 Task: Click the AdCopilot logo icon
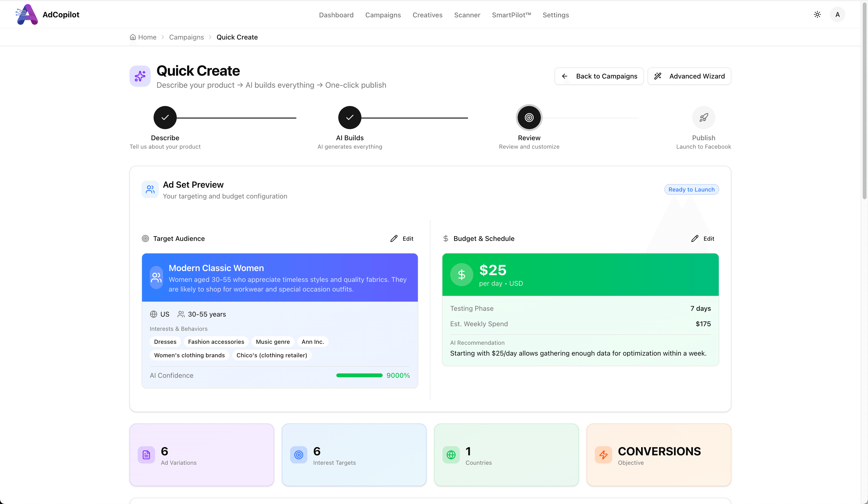click(27, 14)
